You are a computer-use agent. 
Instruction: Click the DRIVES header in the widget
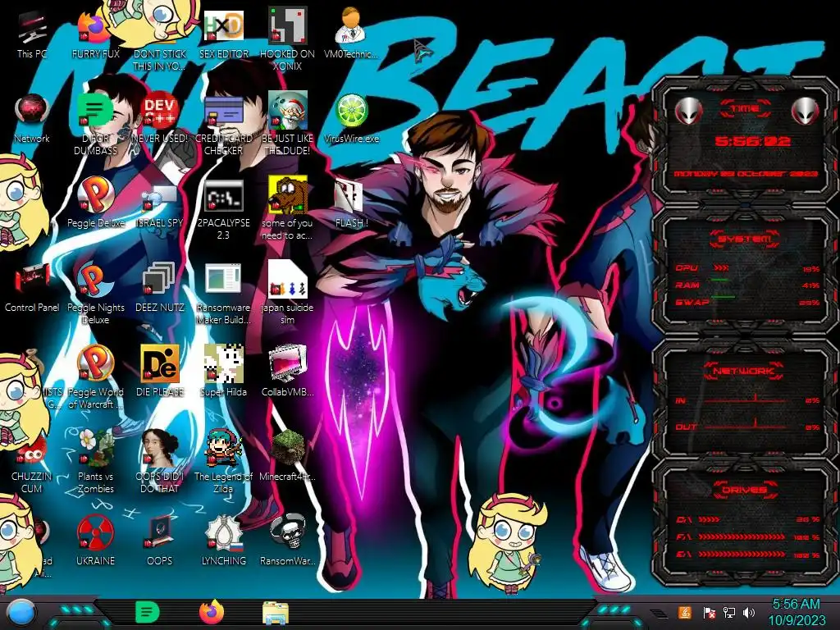pos(745,490)
